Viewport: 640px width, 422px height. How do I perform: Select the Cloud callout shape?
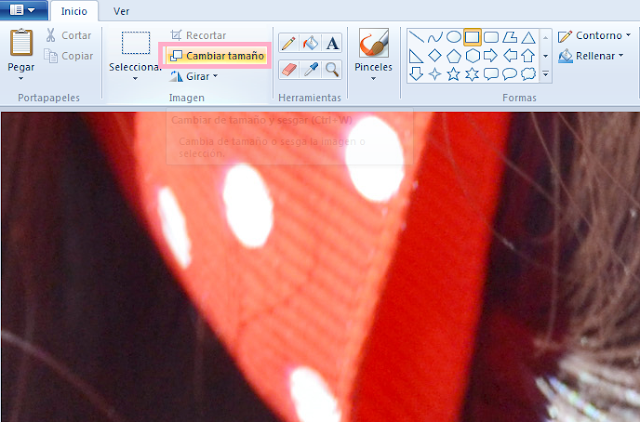click(529, 74)
